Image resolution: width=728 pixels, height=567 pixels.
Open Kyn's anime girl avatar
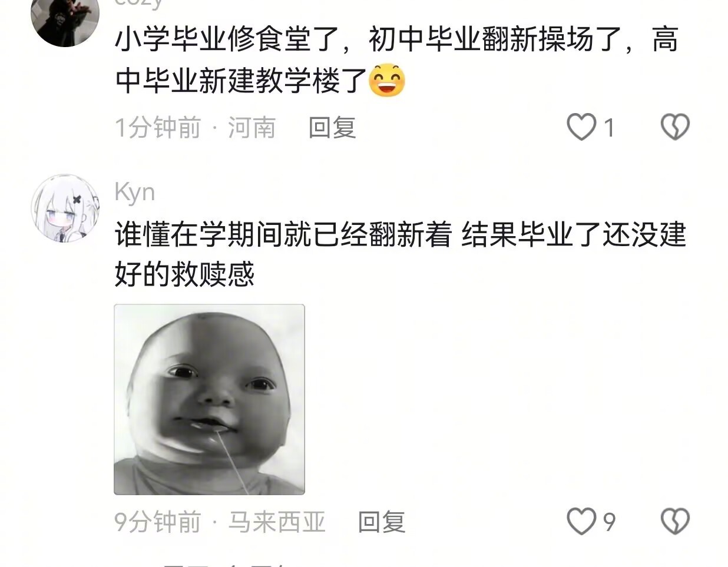[65, 208]
